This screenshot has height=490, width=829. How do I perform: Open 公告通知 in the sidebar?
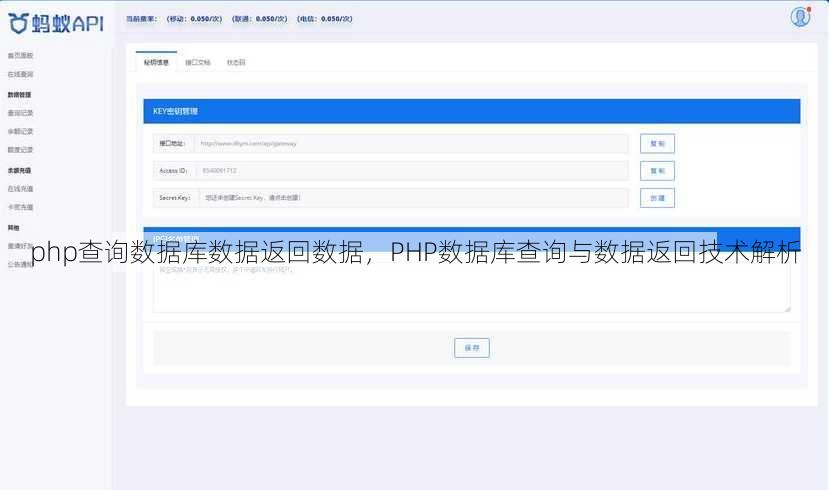21,264
